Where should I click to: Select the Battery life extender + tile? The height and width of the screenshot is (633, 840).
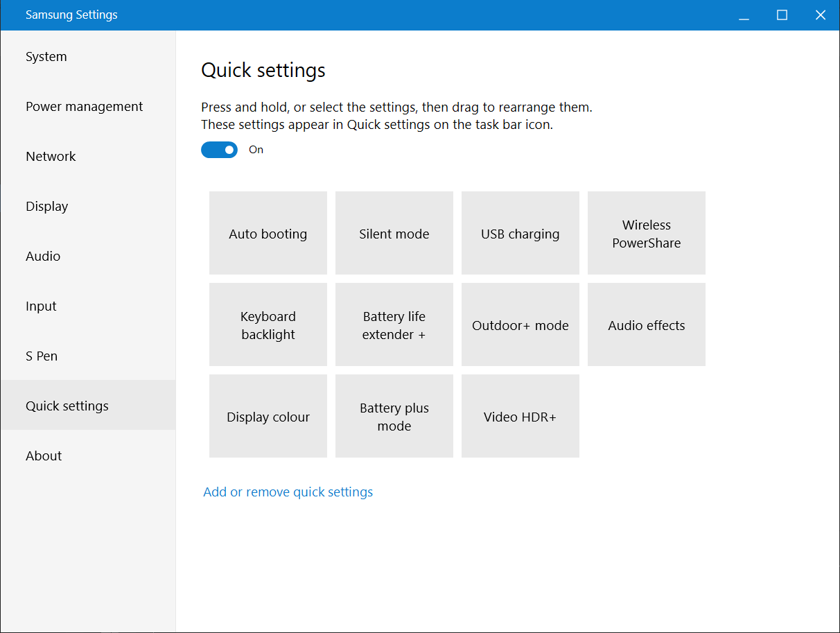tap(394, 324)
